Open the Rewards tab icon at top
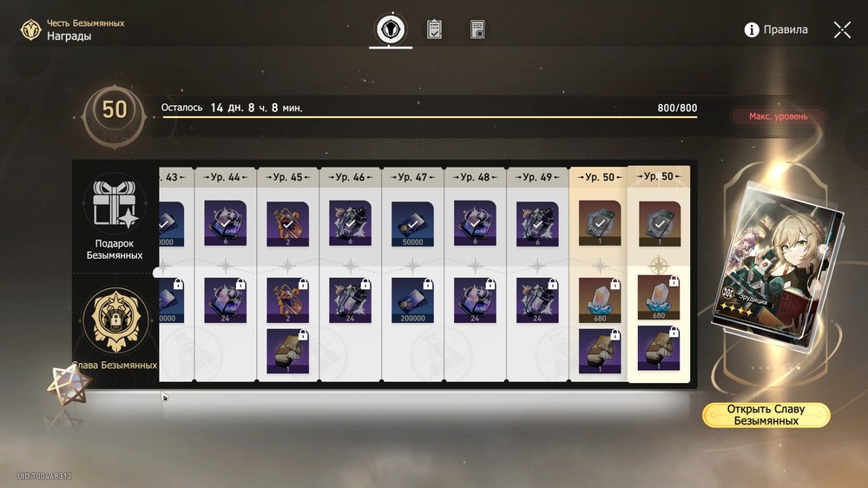Viewport: 868px width, 488px height. click(391, 30)
